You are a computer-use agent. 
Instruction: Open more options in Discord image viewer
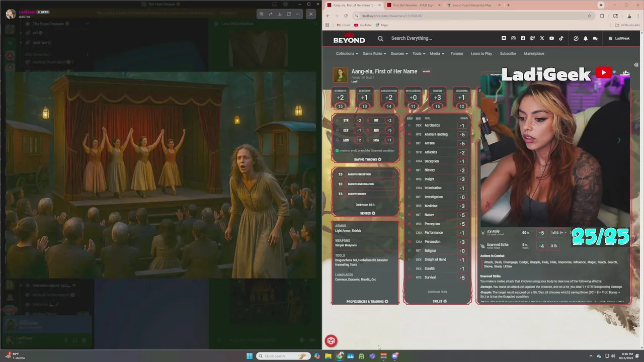pyautogui.click(x=298, y=14)
